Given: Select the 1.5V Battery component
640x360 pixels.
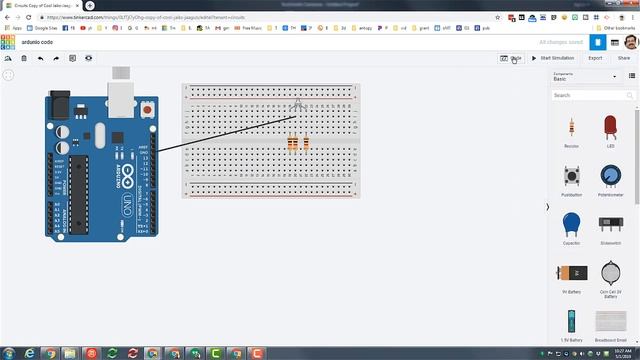Looking at the screenshot, I should click(x=571, y=325).
